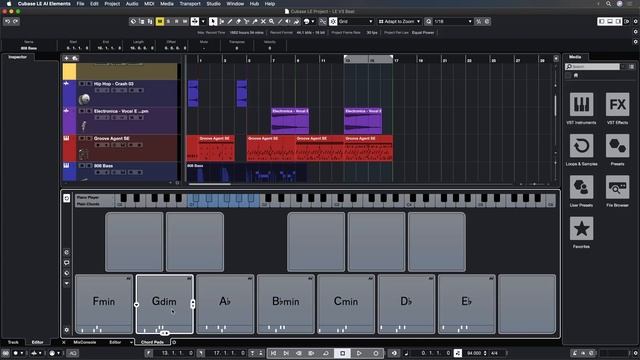
Task: Mute the Hip Hop - Crash 03 track
Action: (82, 84)
